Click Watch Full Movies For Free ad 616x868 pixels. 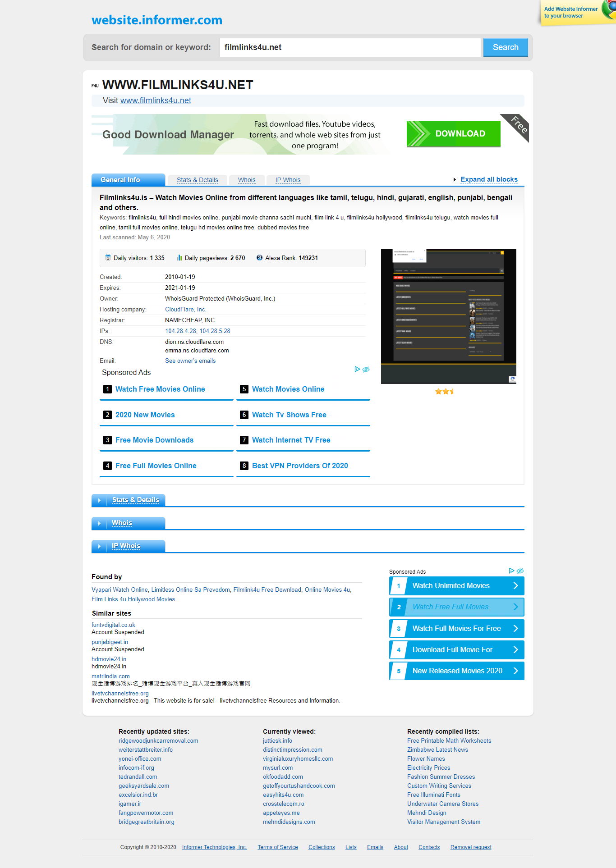point(456,628)
